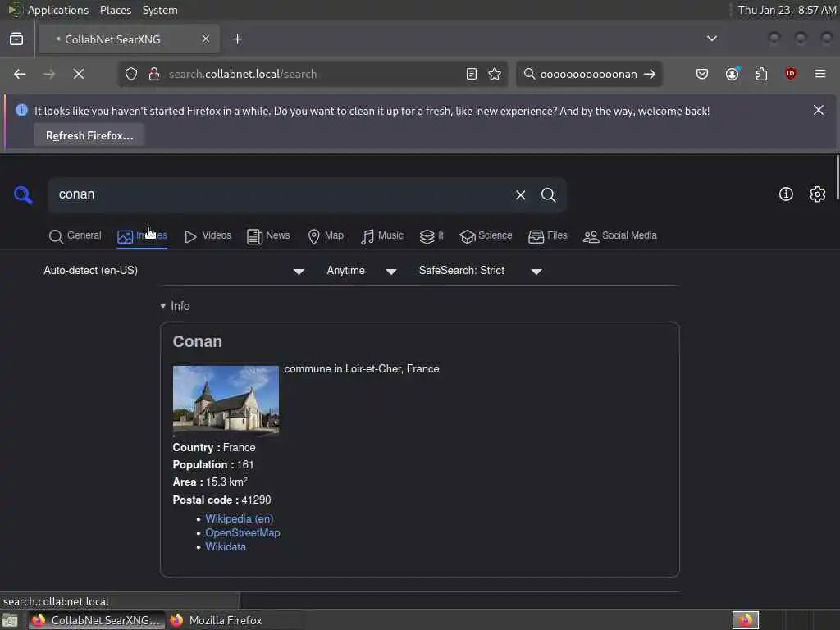Switch to the Videos category tab
This screenshot has width=840, height=630.
(x=208, y=235)
